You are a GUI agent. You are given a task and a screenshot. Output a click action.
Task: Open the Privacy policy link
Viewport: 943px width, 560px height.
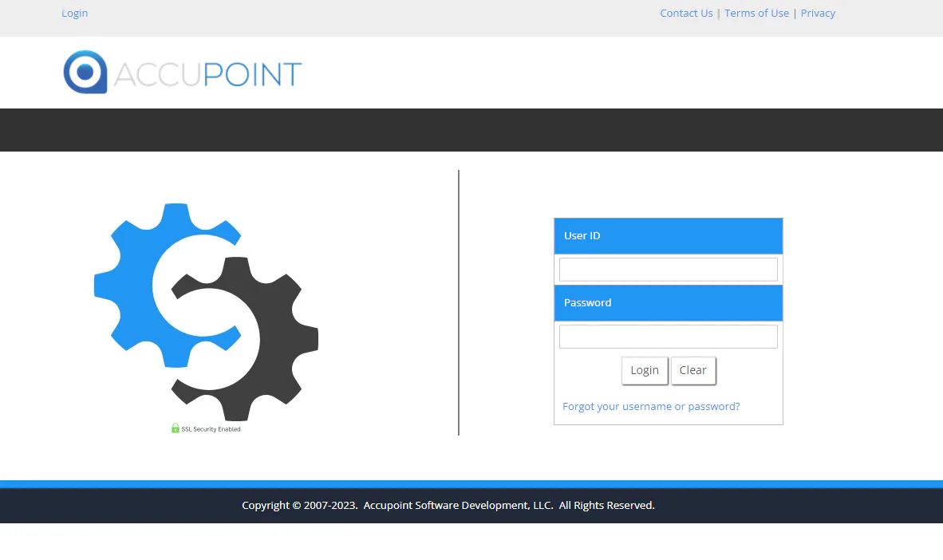click(818, 13)
